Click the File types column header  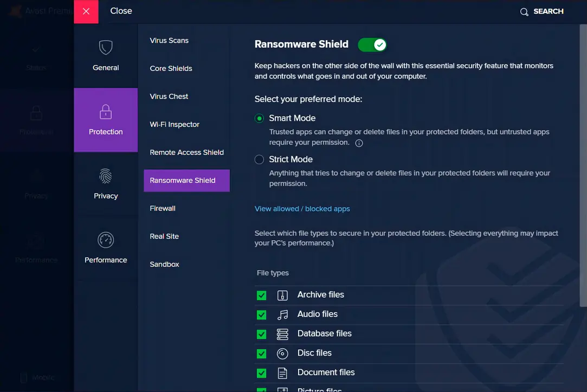point(273,273)
